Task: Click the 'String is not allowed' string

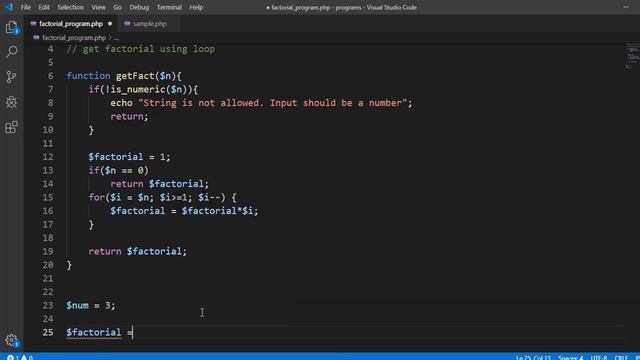Action: (272, 103)
